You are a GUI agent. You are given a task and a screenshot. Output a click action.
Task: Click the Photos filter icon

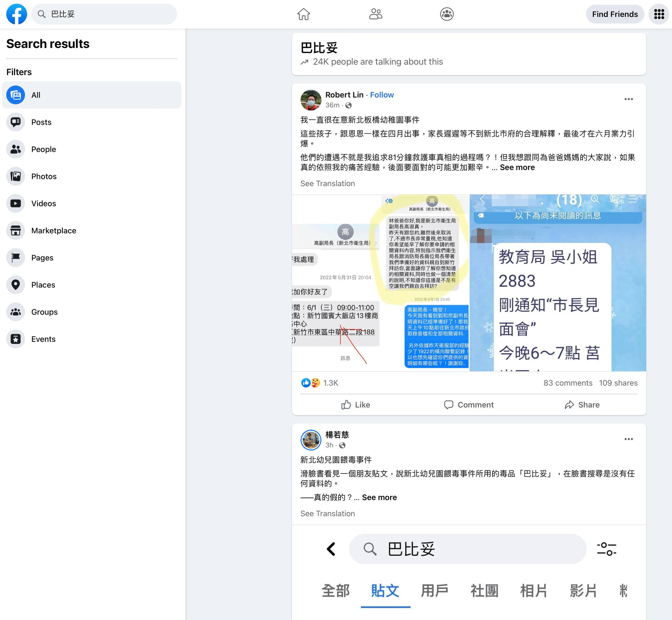click(x=15, y=176)
